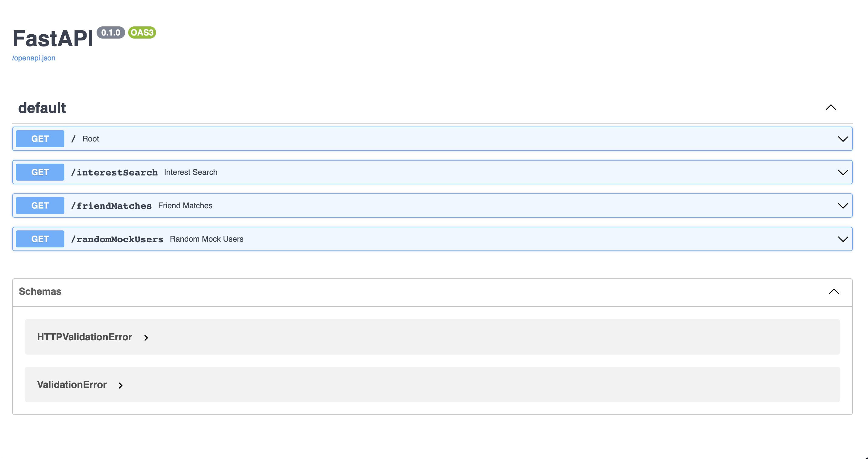
Task: Expand the HTTPValidationError schema arrow
Action: tap(146, 338)
